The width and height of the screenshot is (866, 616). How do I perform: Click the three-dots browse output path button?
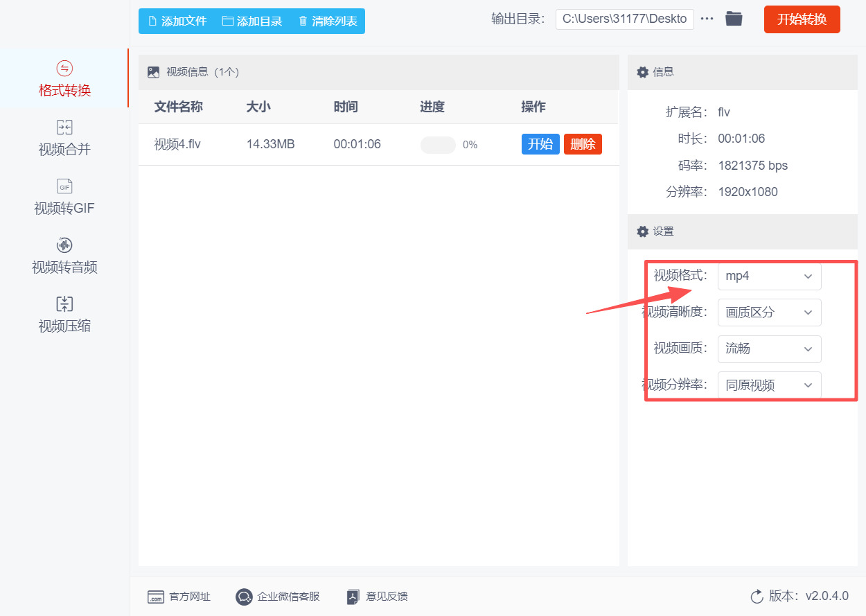[707, 19]
